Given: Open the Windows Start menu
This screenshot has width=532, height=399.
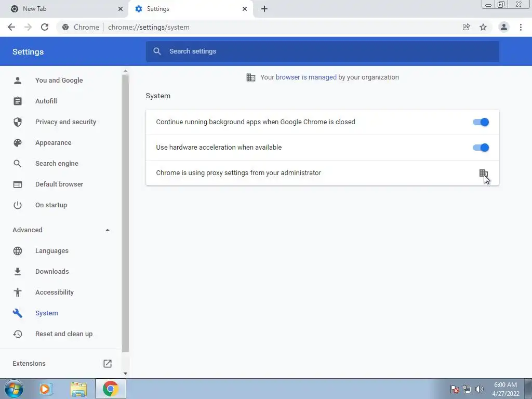Looking at the screenshot, I should [x=14, y=389].
